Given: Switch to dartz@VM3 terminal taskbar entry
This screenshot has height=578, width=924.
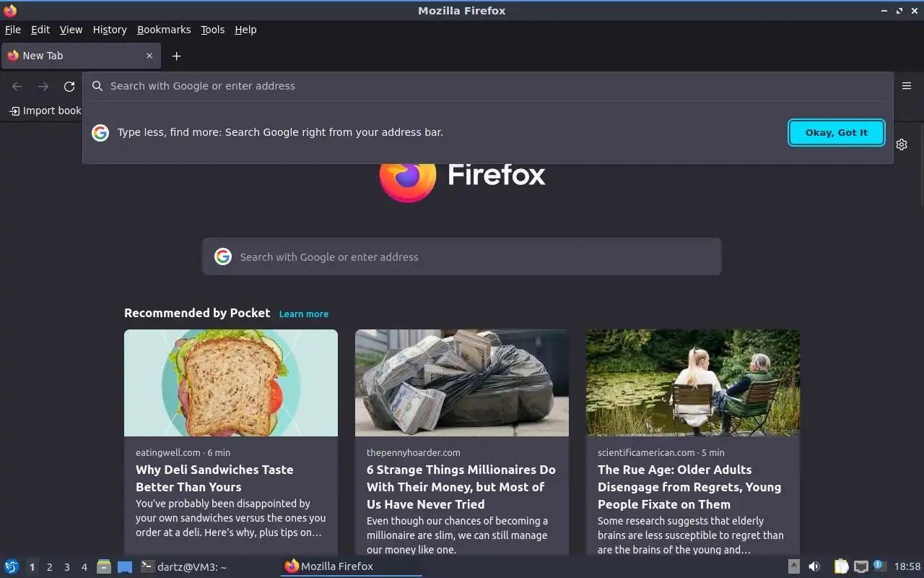Looking at the screenshot, I should (x=184, y=566).
